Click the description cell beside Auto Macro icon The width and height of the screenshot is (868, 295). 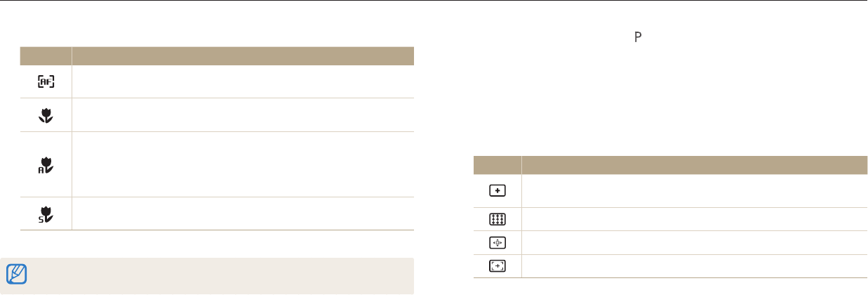(243, 164)
